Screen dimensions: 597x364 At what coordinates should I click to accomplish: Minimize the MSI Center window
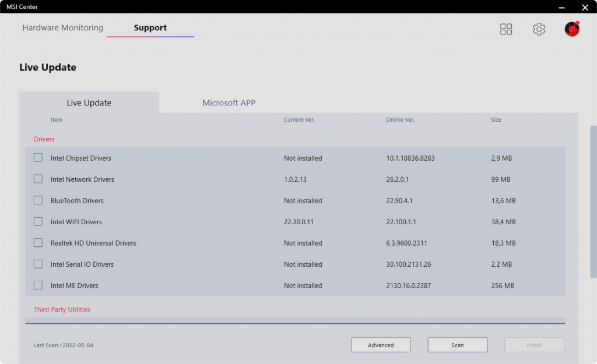tap(561, 7)
